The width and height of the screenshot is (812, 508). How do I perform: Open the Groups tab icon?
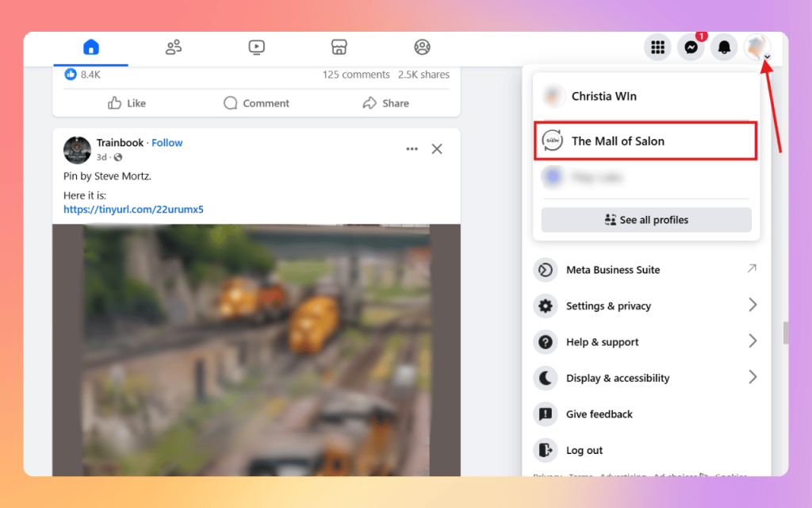422,47
